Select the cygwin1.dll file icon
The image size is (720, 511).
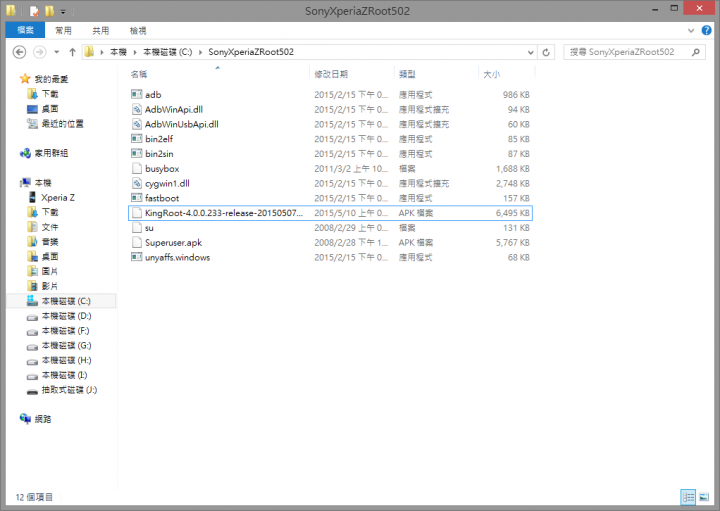click(x=137, y=183)
